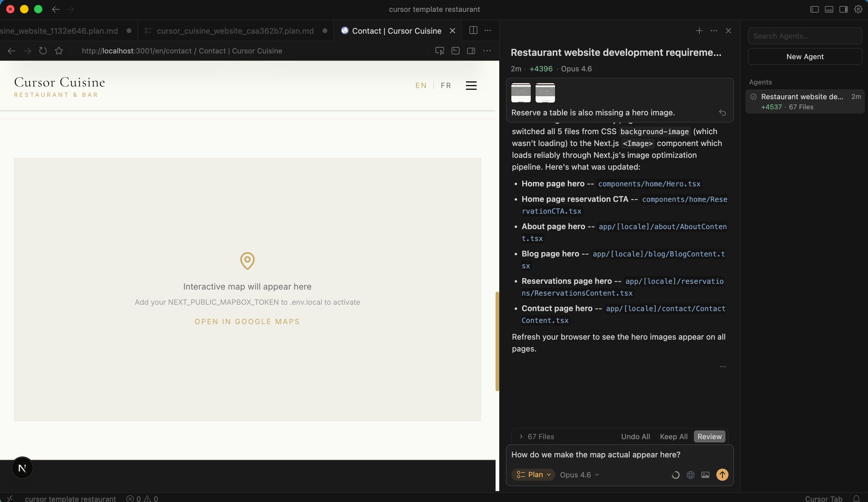Click the send arrow button in chat
Image resolution: width=868 pixels, height=502 pixels.
[x=722, y=475]
